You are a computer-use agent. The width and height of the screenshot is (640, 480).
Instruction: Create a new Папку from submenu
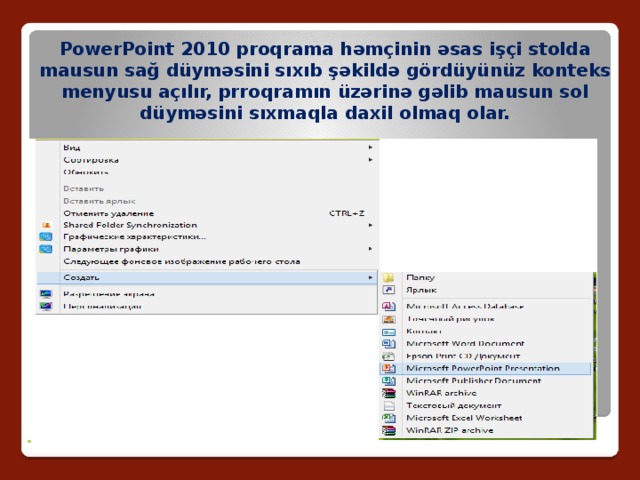(x=486, y=278)
